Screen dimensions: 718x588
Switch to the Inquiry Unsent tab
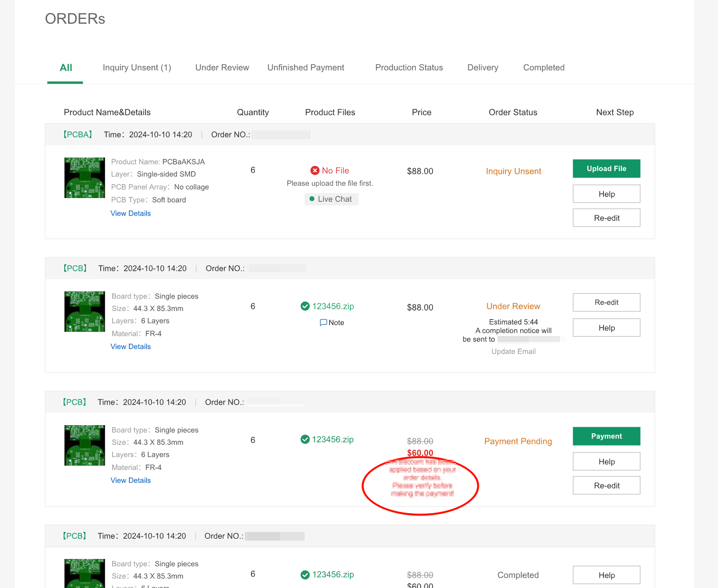137,68
